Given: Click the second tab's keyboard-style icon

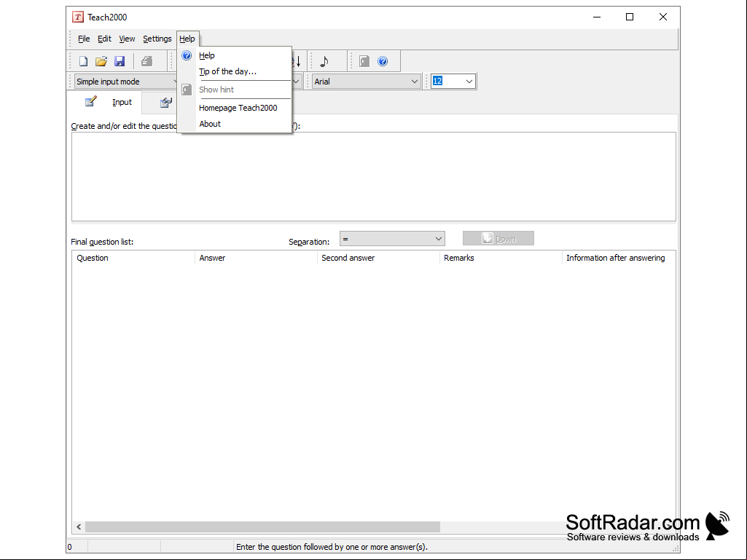Looking at the screenshot, I should [x=165, y=103].
